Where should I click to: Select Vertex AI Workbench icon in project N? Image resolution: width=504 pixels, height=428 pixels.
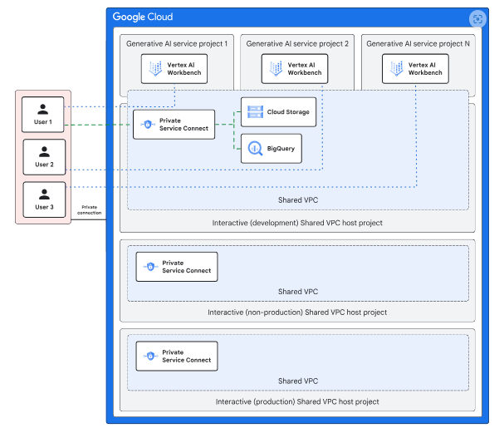coord(395,70)
